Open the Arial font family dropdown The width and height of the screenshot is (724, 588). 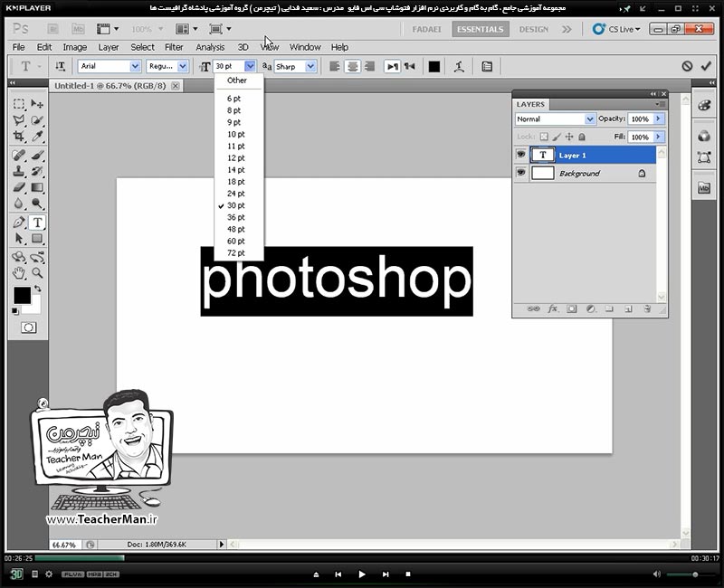135,66
